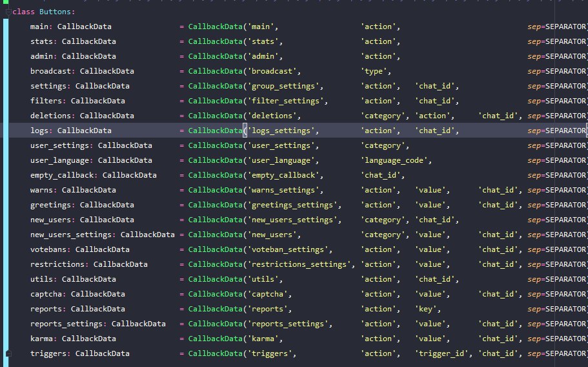Screen dimensions: 588x367
Task: Click the filters variable name
Action: (x=46, y=101)
